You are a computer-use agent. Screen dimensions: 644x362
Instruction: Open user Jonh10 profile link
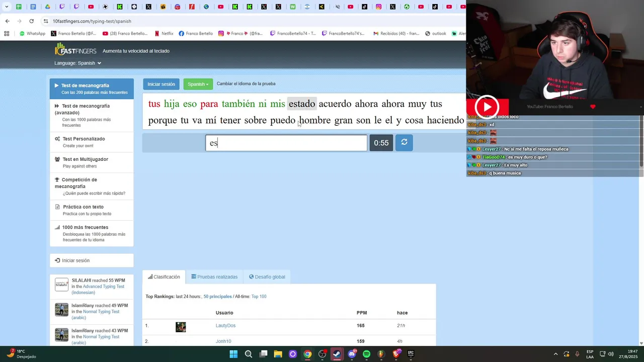223,341
